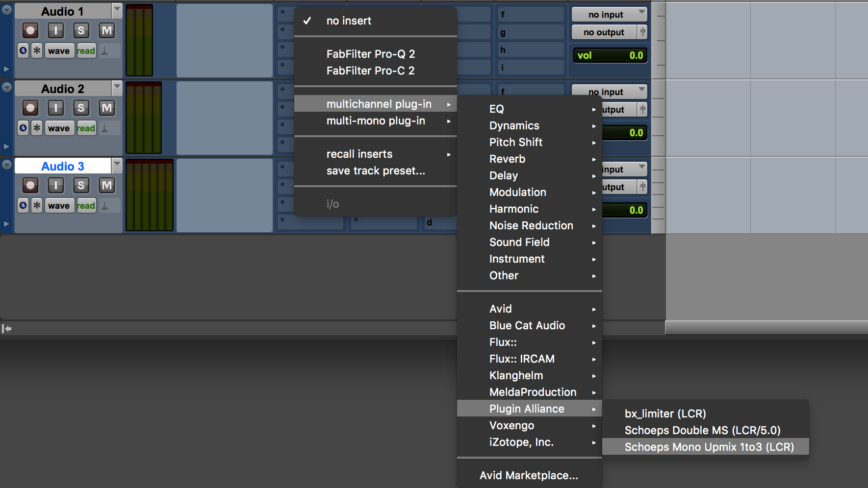868x488 pixels.
Task: Solo the Audio 1 track
Action: 81,30
